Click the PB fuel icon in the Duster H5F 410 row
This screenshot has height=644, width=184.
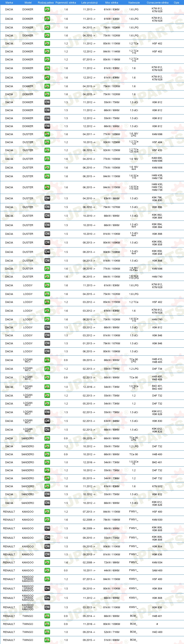click(x=47, y=150)
